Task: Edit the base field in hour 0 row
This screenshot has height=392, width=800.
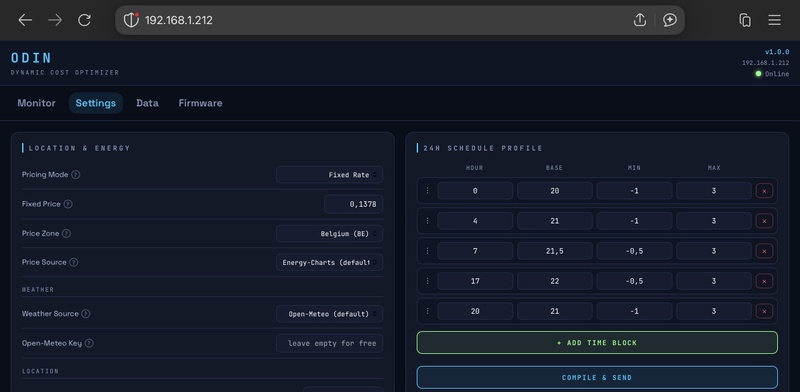Action: (555, 191)
